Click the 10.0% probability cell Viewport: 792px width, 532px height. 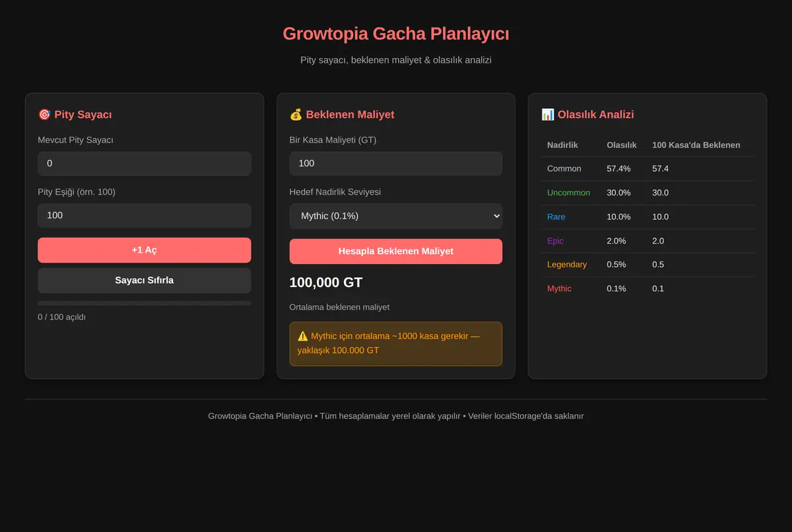point(618,216)
